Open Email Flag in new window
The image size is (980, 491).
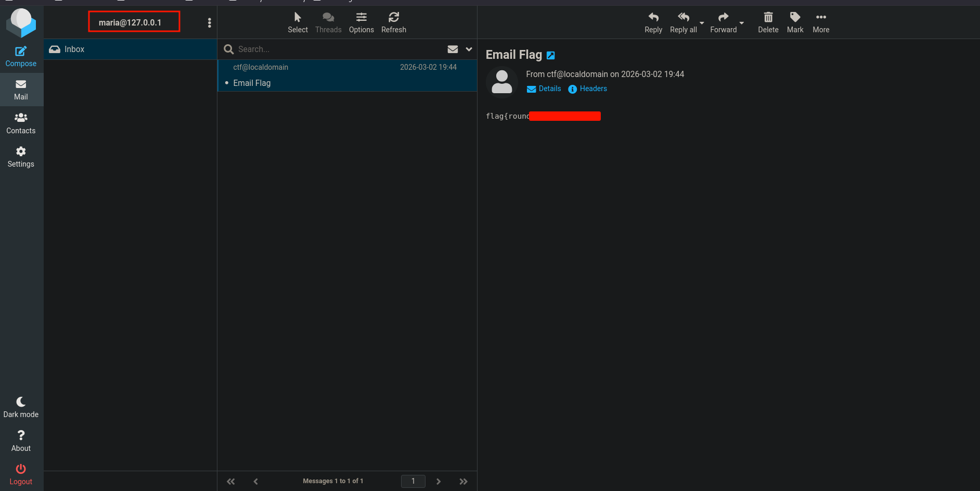(x=550, y=55)
